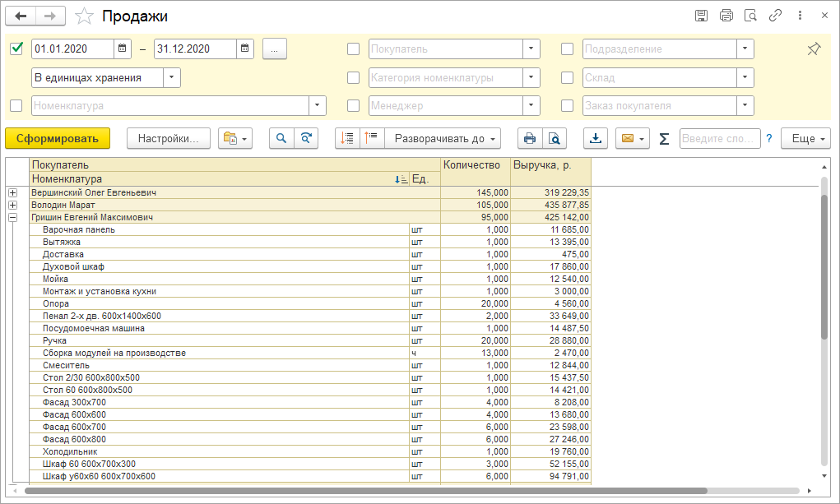Click collapse all groups icon in toolbar

372,138
